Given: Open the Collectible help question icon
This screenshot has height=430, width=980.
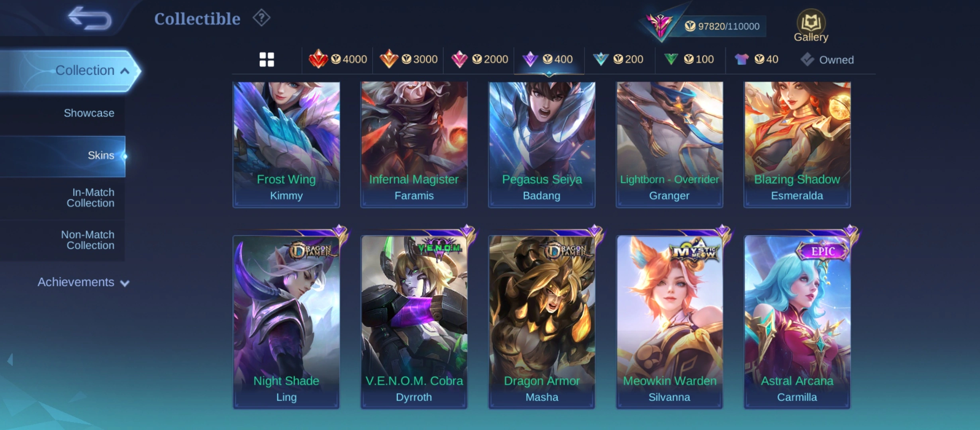Looking at the screenshot, I should tap(261, 18).
